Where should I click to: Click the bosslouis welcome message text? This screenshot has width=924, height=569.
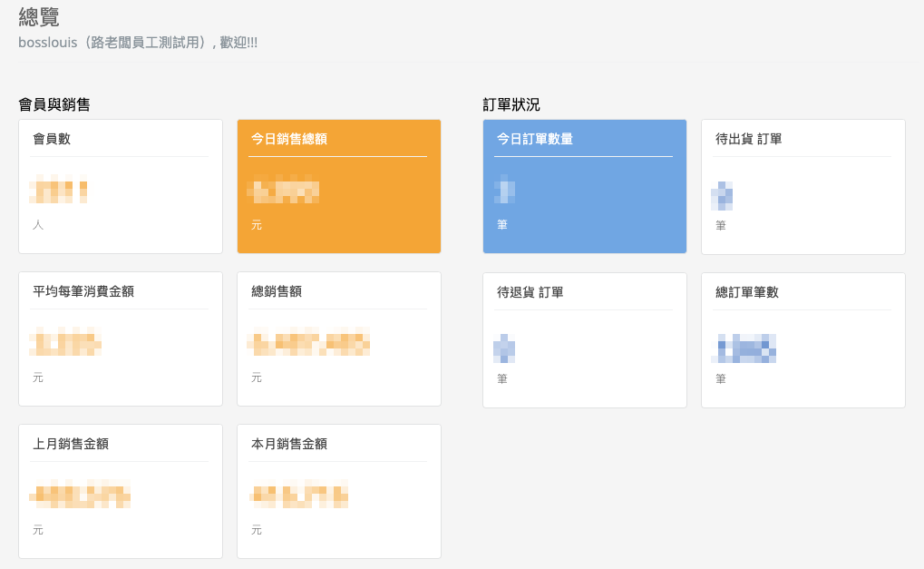(138, 43)
